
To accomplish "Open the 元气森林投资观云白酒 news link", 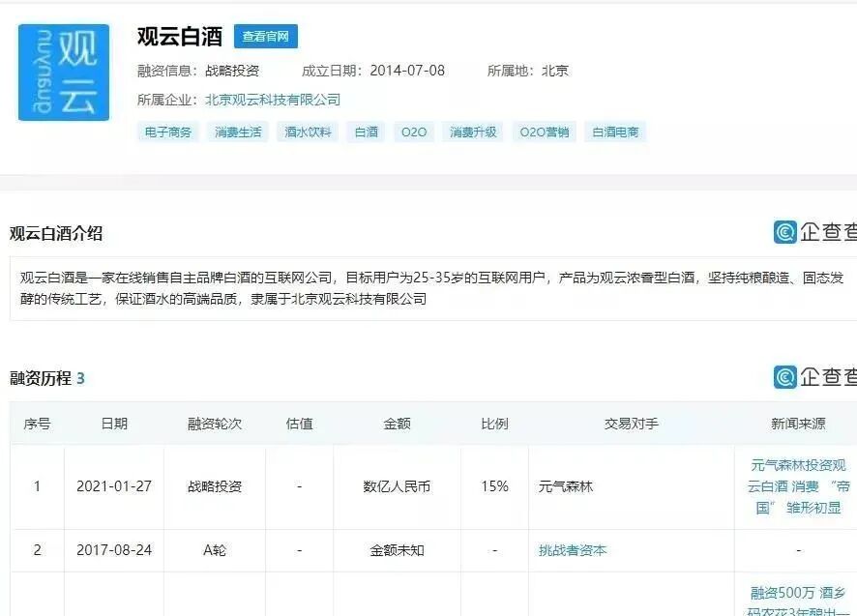I will (798, 486).
